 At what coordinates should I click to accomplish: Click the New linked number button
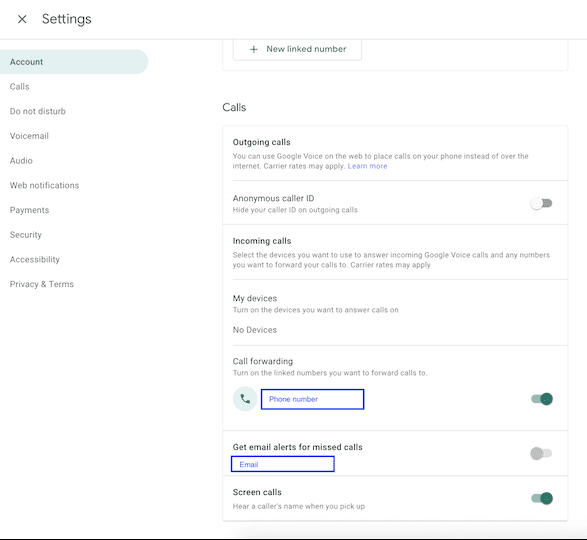[297, 49]
